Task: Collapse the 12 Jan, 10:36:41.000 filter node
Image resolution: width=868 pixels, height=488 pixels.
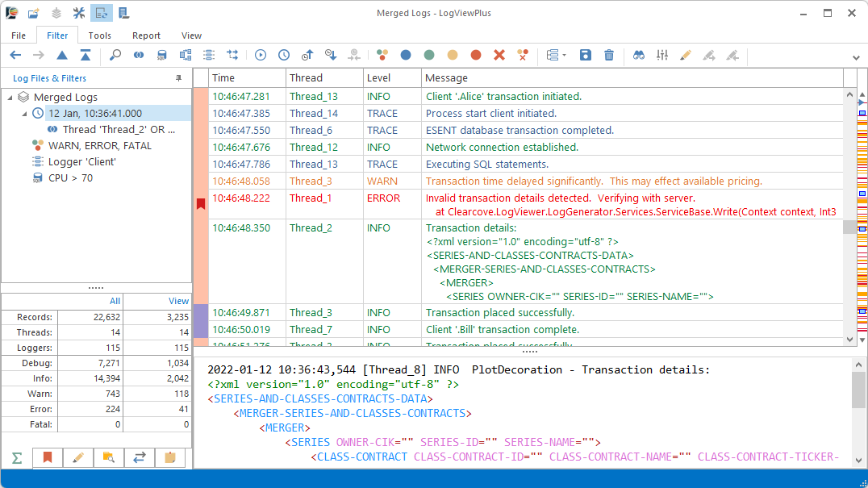Action: (25, 114)
